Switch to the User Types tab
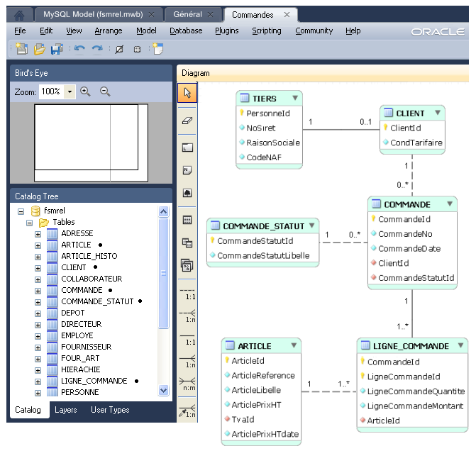This screenshot has height=468, width=476. point(110,410)
